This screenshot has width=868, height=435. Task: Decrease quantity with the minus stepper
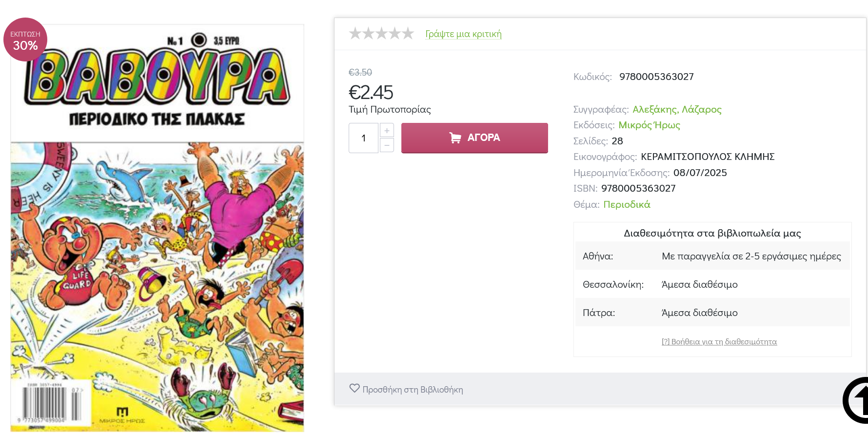(387, 145)
